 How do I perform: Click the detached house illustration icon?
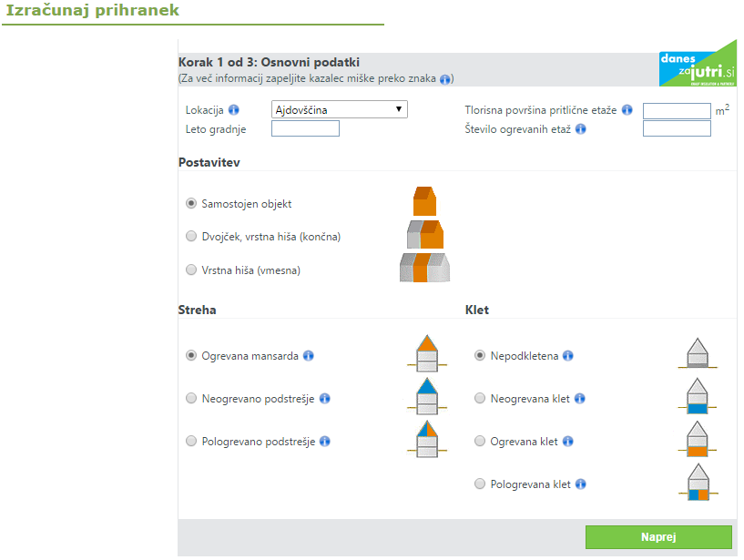point(425,200)
